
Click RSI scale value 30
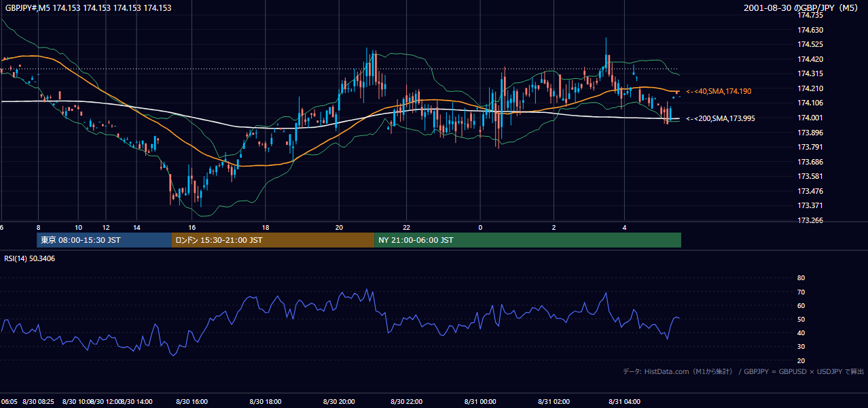pyautogui.click(x=801, y=347)
